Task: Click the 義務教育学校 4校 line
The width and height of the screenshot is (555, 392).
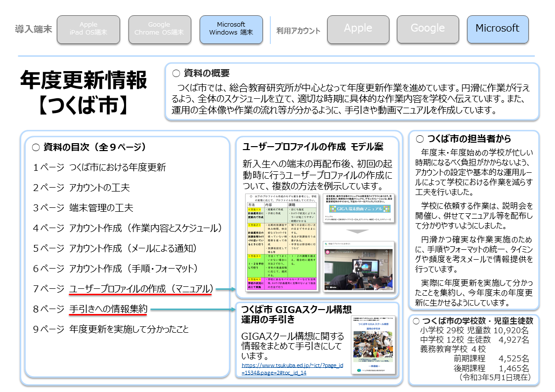Action: pyautogui.click(x=453, y=349)
